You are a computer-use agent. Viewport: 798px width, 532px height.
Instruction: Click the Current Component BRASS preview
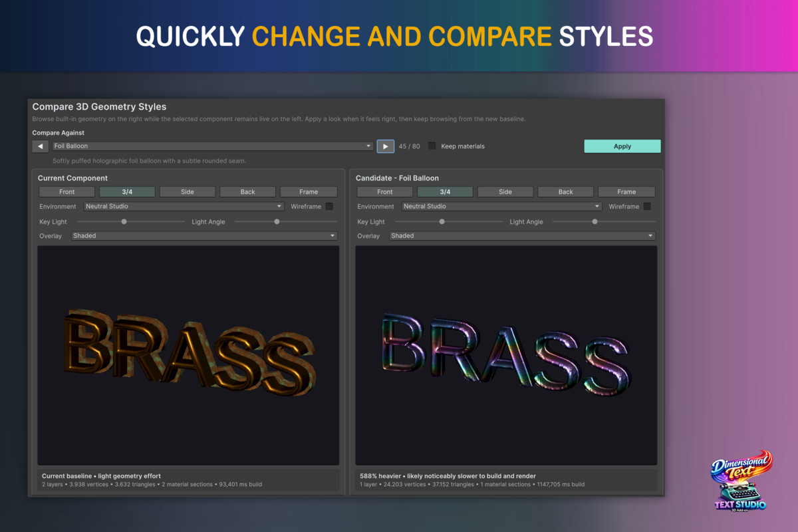pyautogui.click(x=188, y=356)
